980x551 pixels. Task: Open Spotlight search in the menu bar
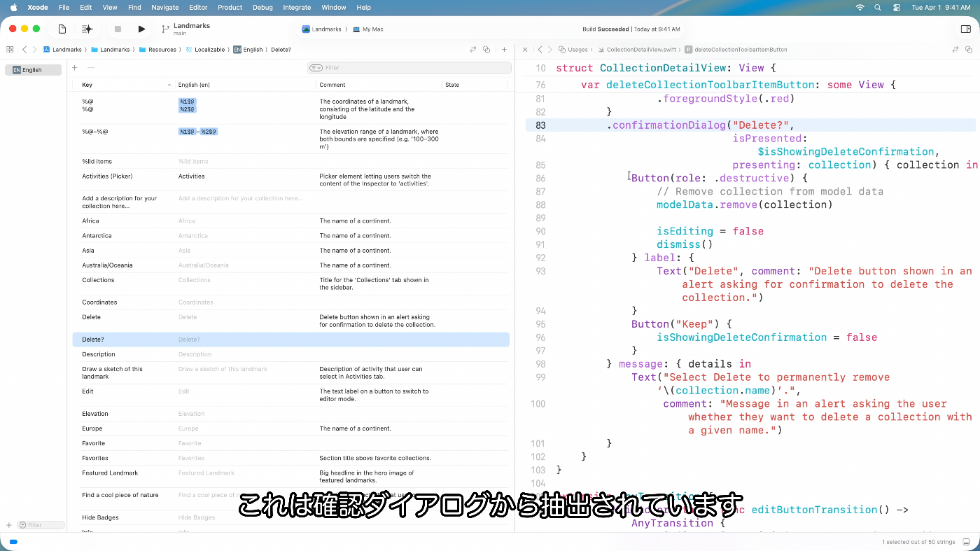point(878,7)
